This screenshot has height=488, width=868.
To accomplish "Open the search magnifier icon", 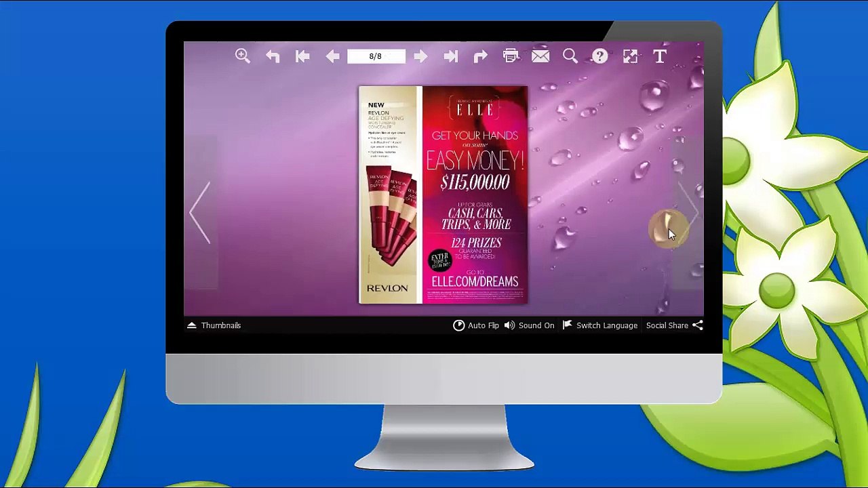I will pos(570,56).
